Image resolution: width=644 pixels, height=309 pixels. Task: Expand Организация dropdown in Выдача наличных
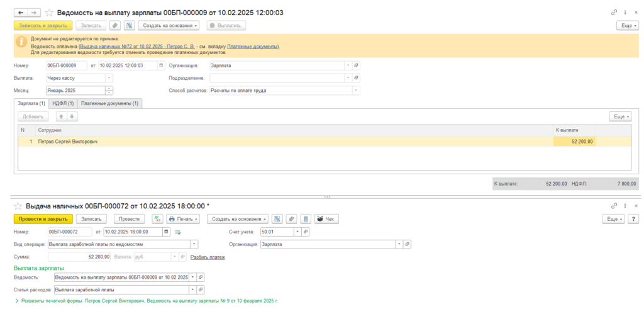(x=399, y=244)
